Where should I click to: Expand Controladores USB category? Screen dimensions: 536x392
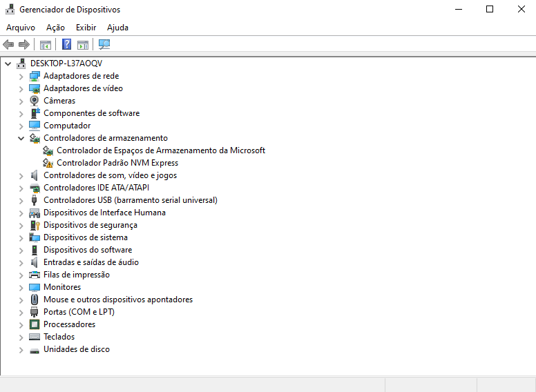tap(21, 201)
